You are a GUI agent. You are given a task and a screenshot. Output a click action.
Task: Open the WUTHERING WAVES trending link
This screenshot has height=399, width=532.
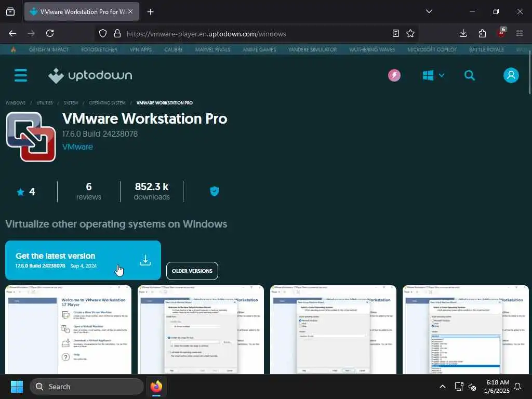point(372,49)
